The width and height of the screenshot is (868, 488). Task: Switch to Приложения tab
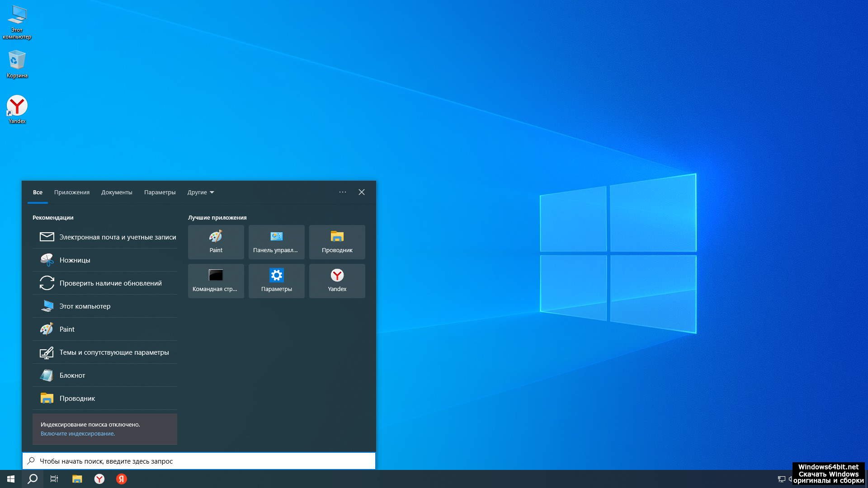pyautogui.click(x=72, y=192)
